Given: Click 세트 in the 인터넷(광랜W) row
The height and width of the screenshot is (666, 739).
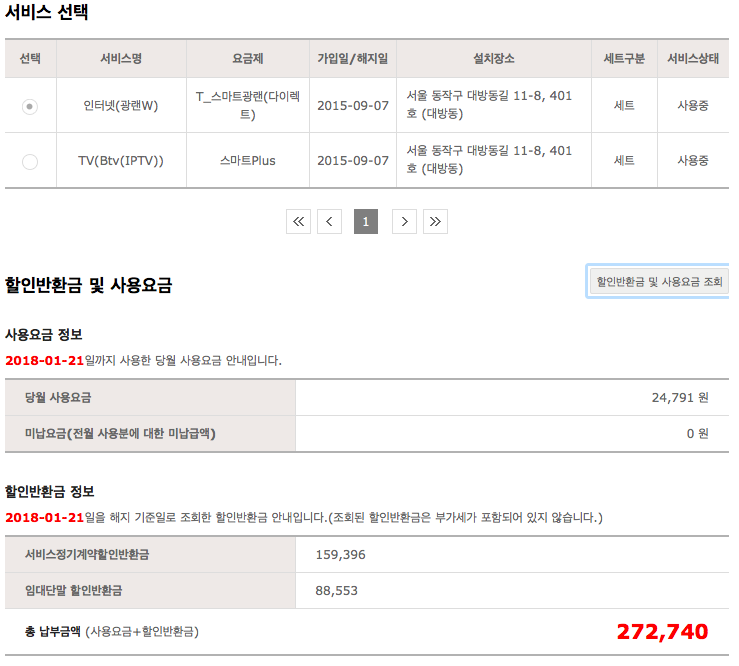Looking at the screenshot, I should pyautogui.click(x=624, y=106).
